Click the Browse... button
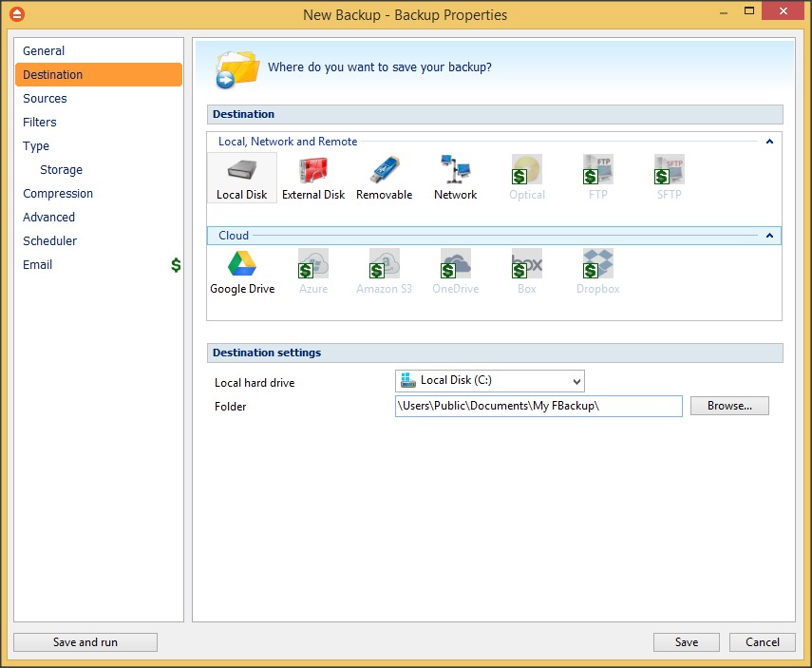Image resolution: width=812 pixels, height=668 pixels. click(729, 406)
